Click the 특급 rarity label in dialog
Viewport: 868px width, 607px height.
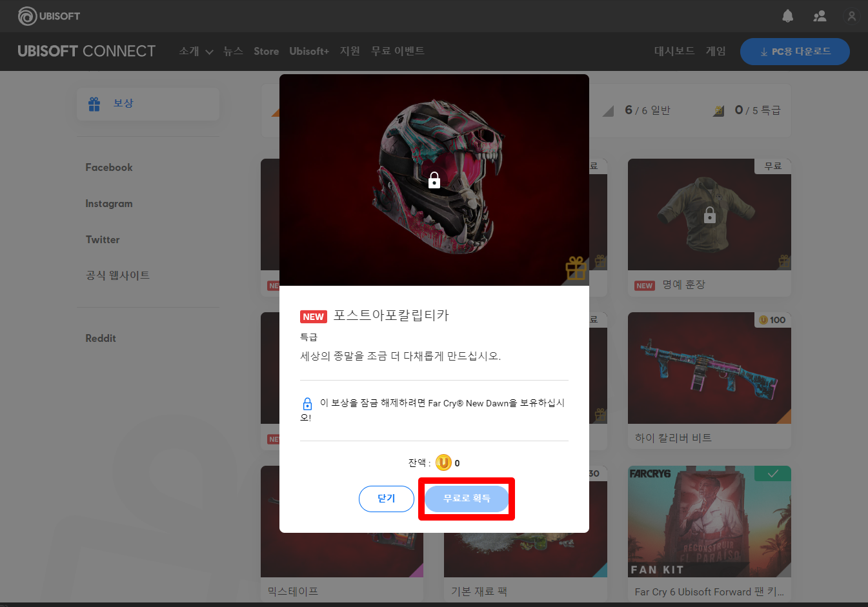(x=309, y=337)
